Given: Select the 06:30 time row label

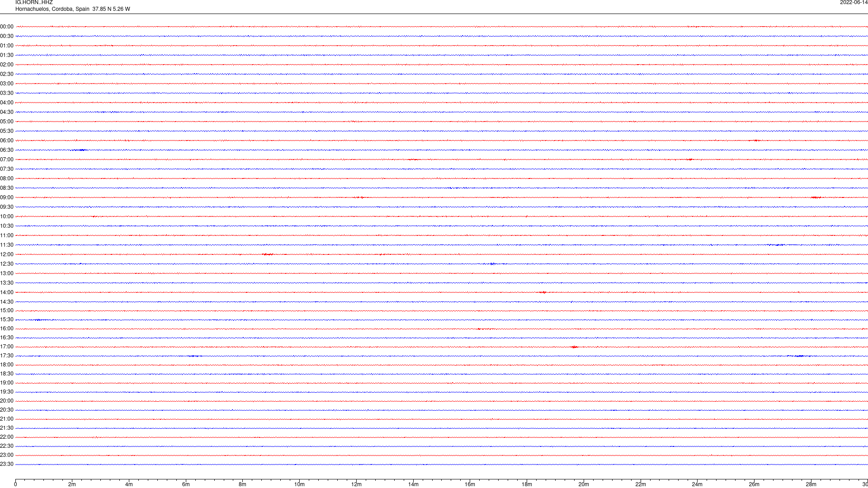Looking at the screenshot, I should click(7, 150).
